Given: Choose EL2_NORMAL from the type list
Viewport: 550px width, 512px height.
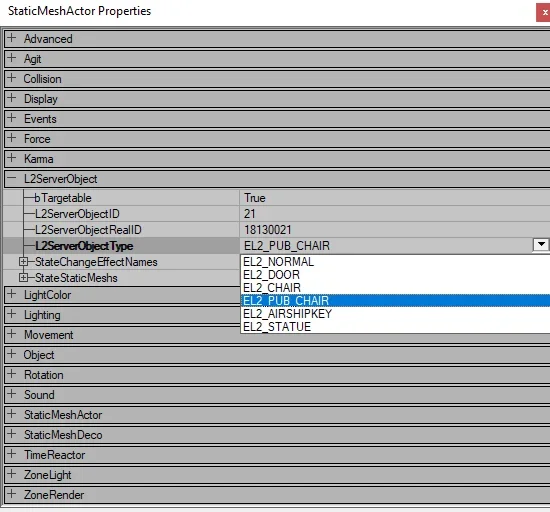Looking at the screenshot, I should coord(395,262).
